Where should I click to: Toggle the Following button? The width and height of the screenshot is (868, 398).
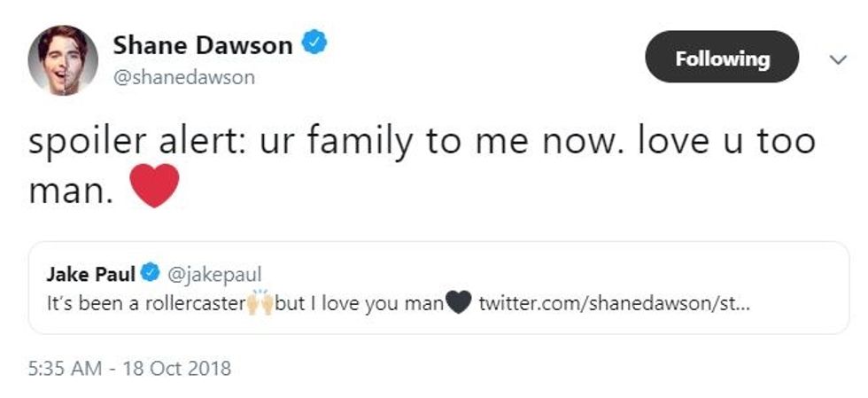(x=722, y=59)
